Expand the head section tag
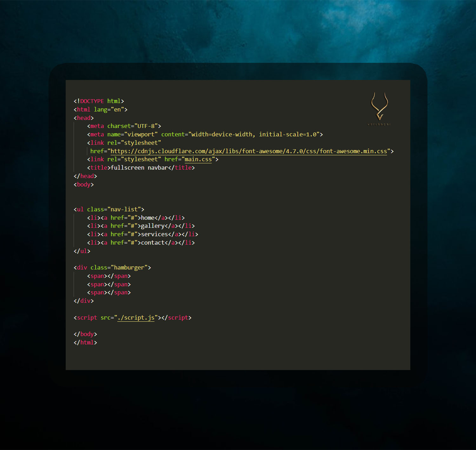 click(x=83, y=118)
